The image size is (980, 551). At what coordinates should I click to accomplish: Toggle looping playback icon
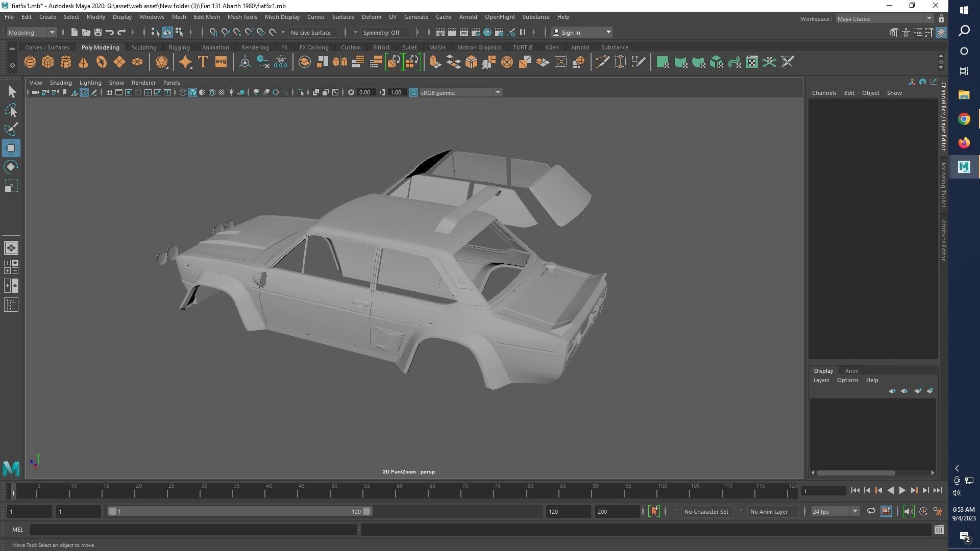coord(871,511)
